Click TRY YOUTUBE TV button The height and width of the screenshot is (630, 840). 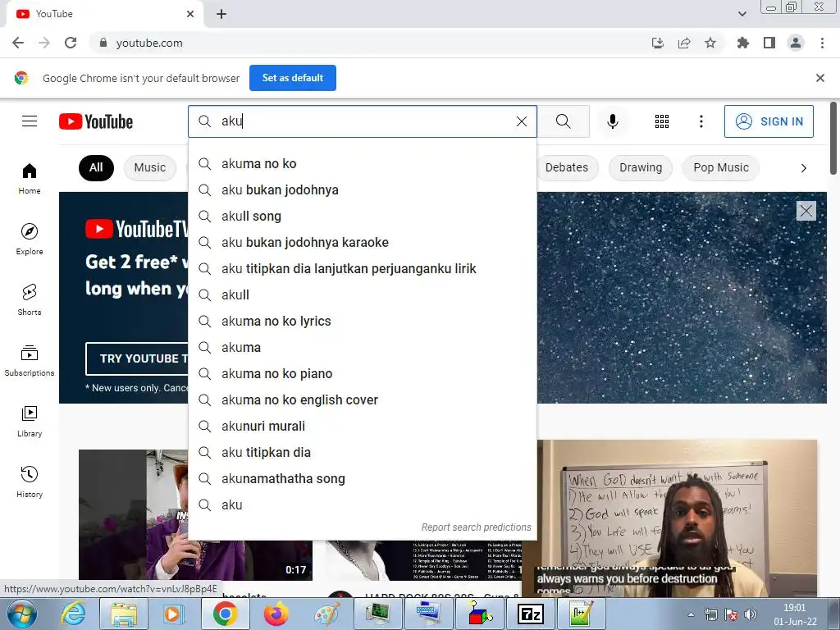pos(137,358)
